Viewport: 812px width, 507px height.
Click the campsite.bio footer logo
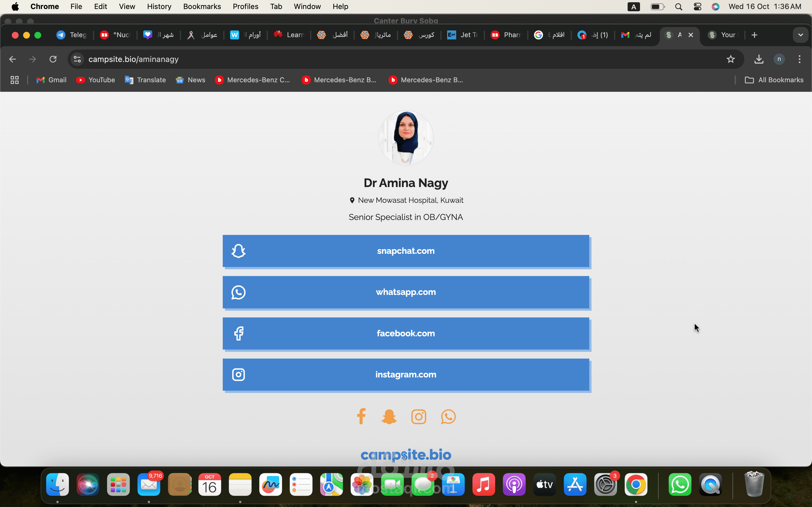[406, 455]
